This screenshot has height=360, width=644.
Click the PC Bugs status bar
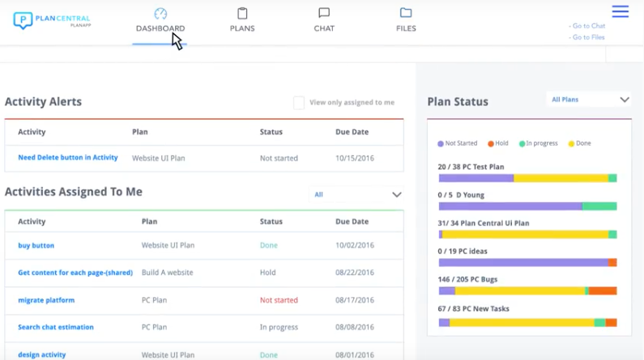[527, 290]
